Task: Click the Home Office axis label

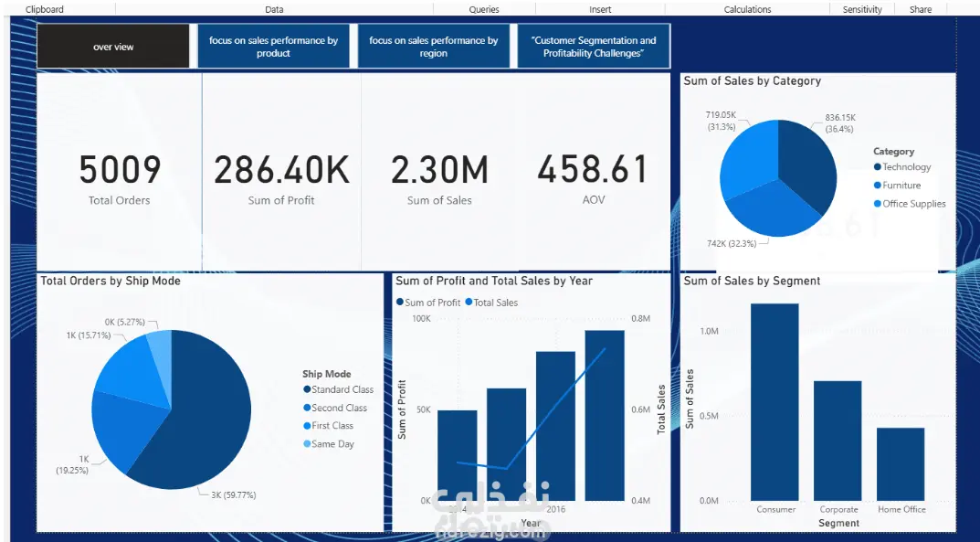Action: point(901,509)
